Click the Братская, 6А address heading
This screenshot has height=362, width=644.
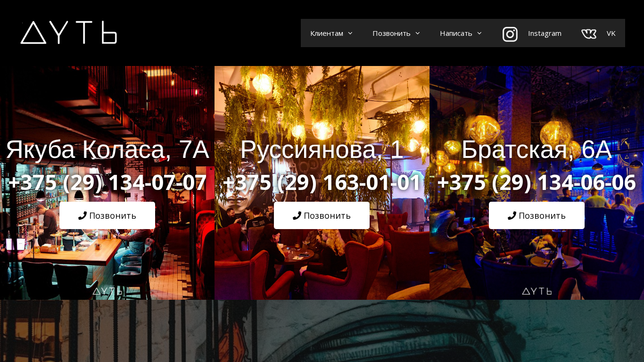tap(537, 150)
